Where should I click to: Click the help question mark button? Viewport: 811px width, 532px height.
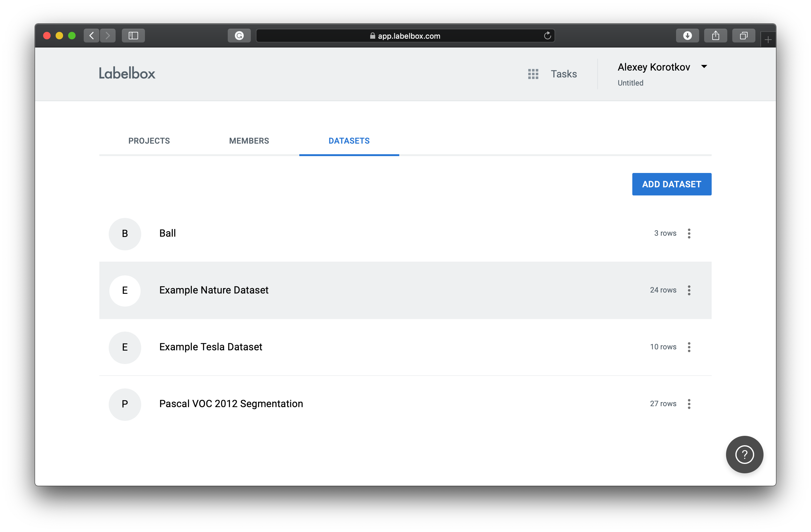(744, 454)
